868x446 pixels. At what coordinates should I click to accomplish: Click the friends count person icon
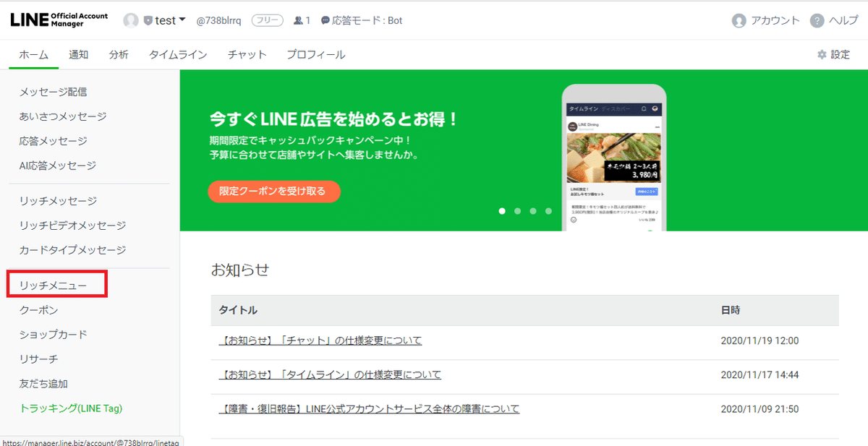pos(298,20)
